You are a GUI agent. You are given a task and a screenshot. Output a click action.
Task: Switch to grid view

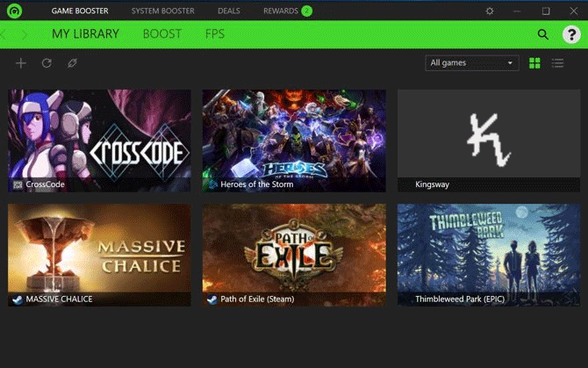click(x=534, y=63)
